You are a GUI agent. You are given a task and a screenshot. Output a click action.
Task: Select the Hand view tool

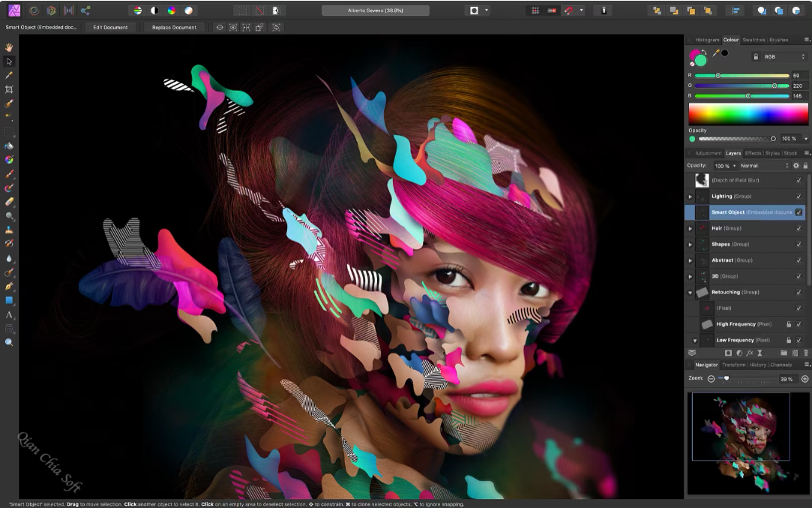9,47
